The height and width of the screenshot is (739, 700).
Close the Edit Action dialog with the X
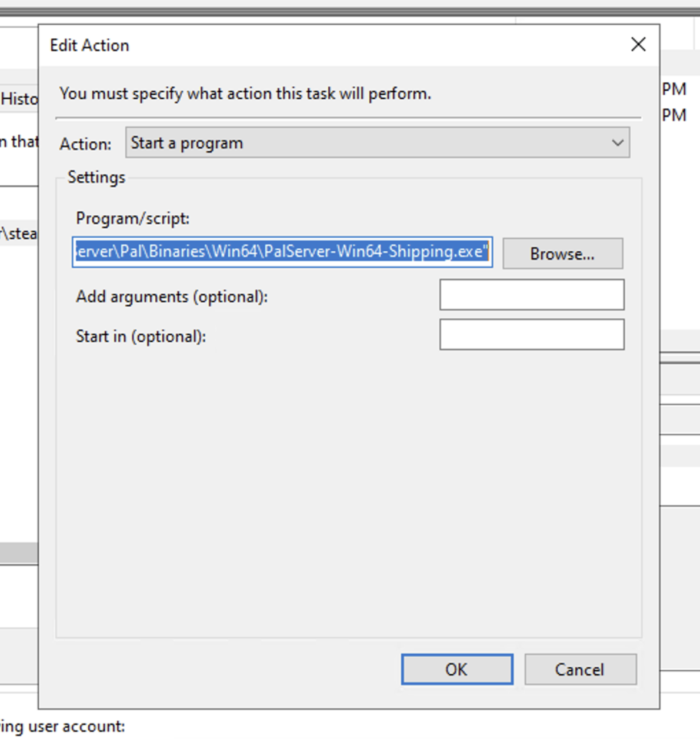[x=638, y=44]
